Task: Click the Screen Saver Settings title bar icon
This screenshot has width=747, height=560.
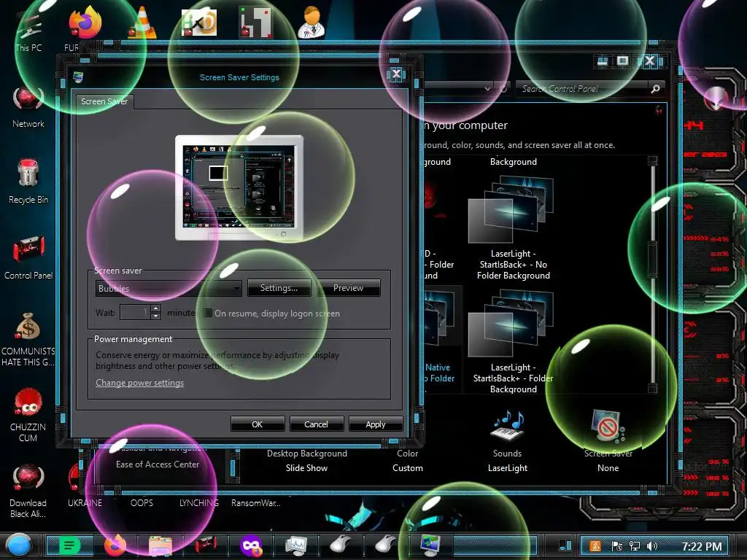Action: 77,77
